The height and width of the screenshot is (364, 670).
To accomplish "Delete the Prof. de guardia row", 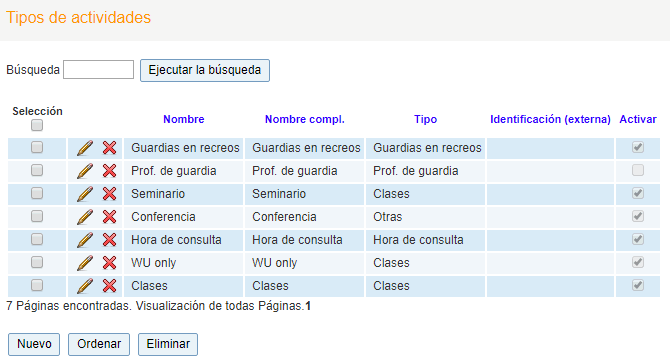I will click(109, 171).
